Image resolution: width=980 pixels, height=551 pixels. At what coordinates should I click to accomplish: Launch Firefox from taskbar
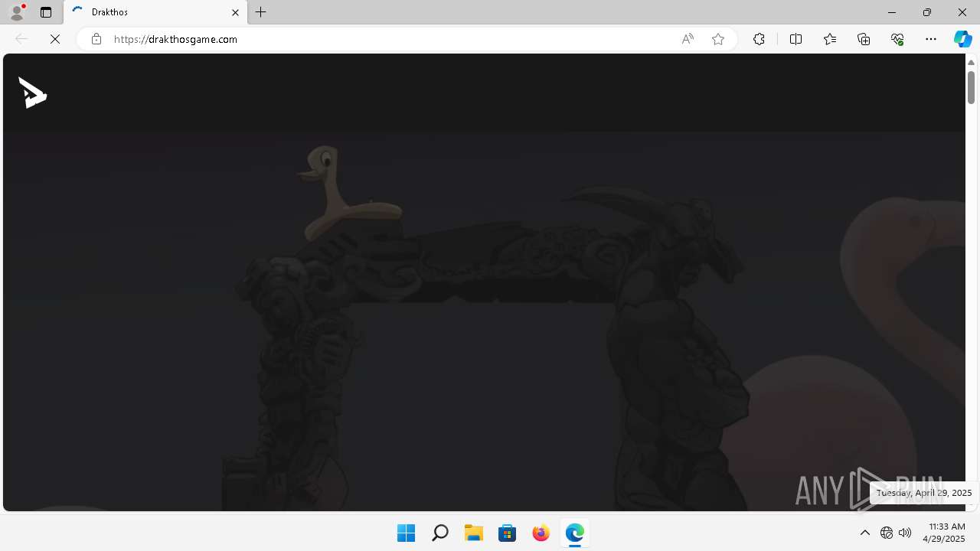pyautogui.click(x=541, y=533)
